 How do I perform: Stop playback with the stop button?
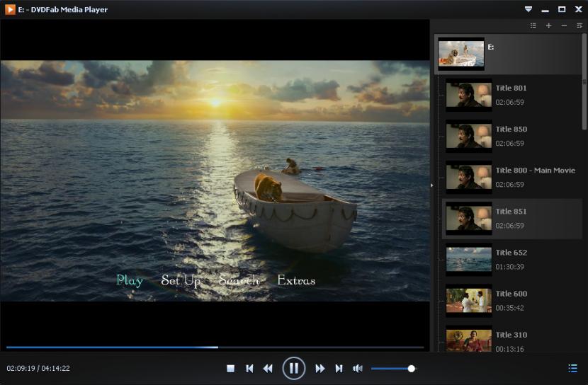pos(231,369)
